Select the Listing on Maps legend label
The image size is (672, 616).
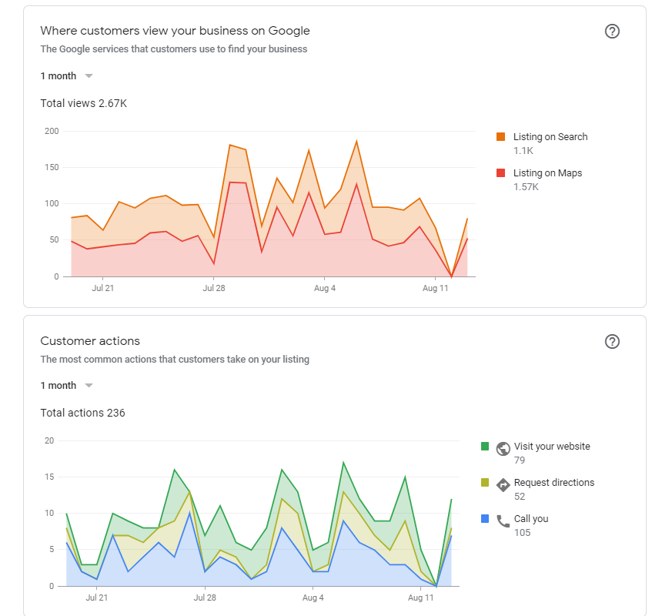547,173
